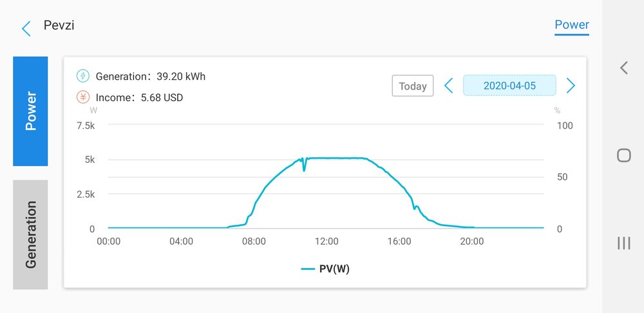This screenshot has height=313, width=644.
Task: Select the Power side tab
Action: pos(30,111)
